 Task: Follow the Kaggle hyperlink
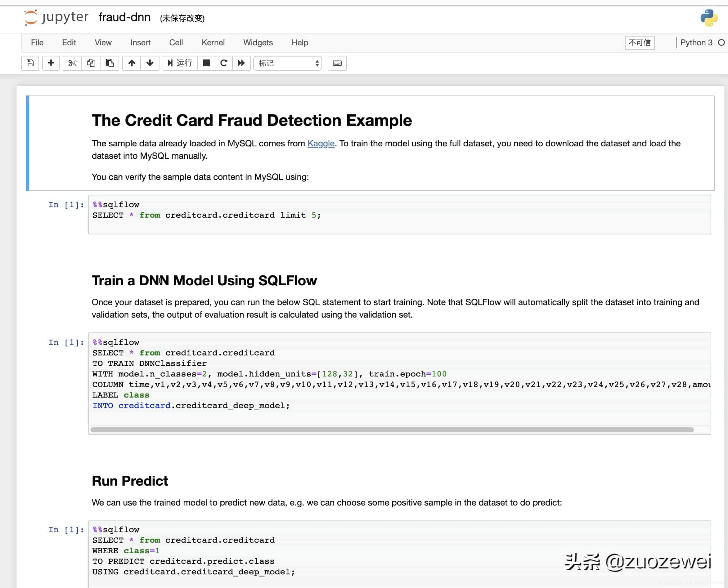(x=321, y=143)
